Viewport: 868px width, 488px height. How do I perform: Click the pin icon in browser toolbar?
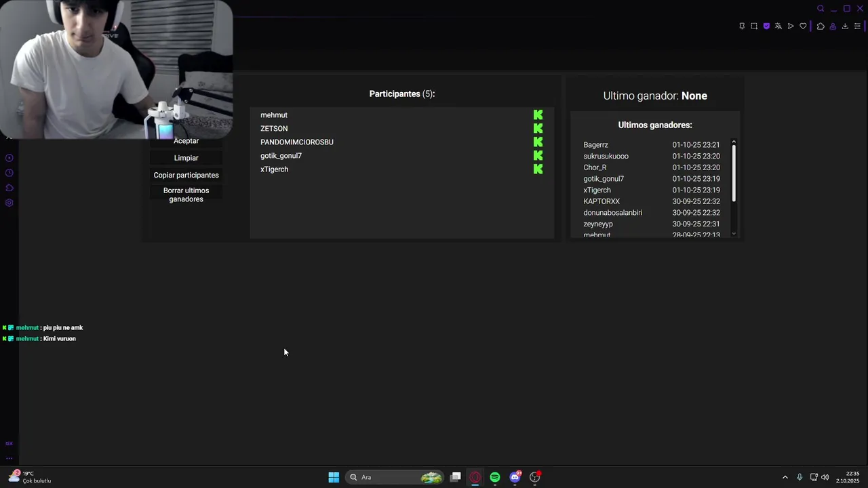click(x=742, y=26)
